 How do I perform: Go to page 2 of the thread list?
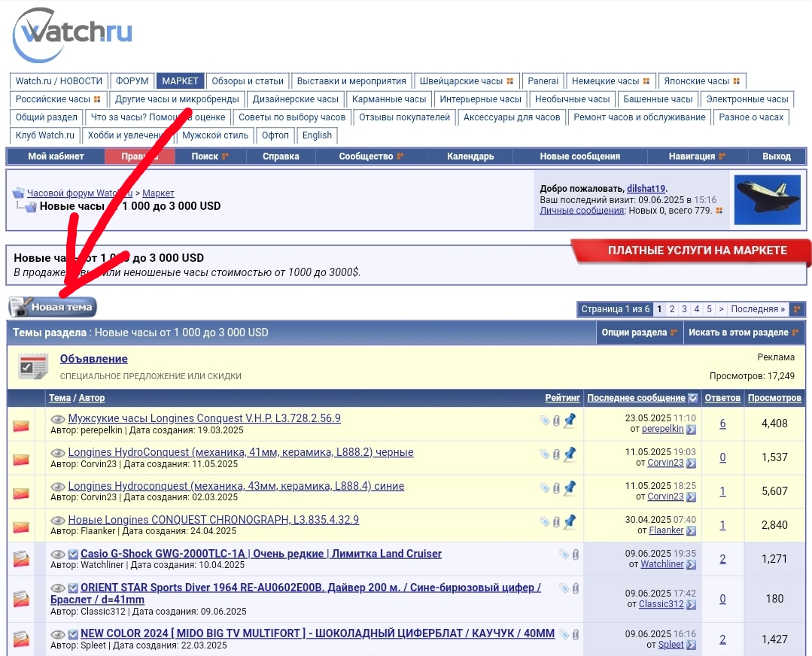(672, 309)
